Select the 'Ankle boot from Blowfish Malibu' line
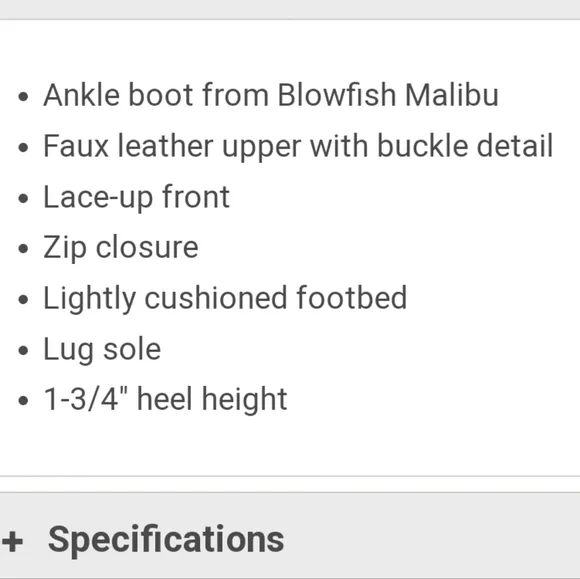 pos(271,95)
